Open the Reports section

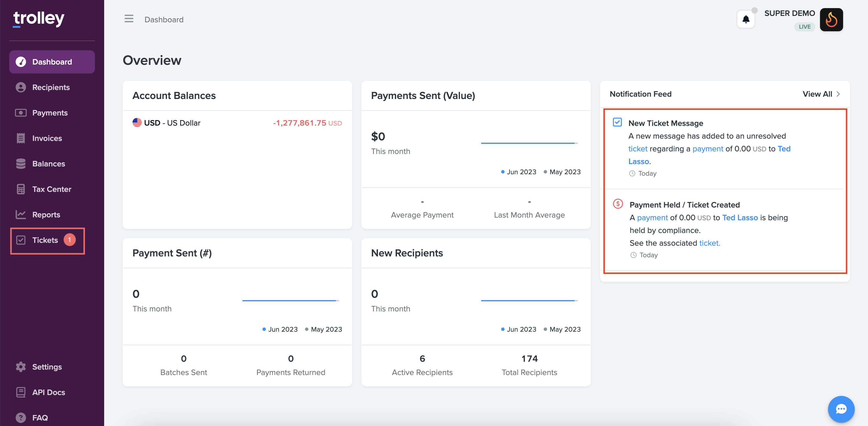coord(46,215)
